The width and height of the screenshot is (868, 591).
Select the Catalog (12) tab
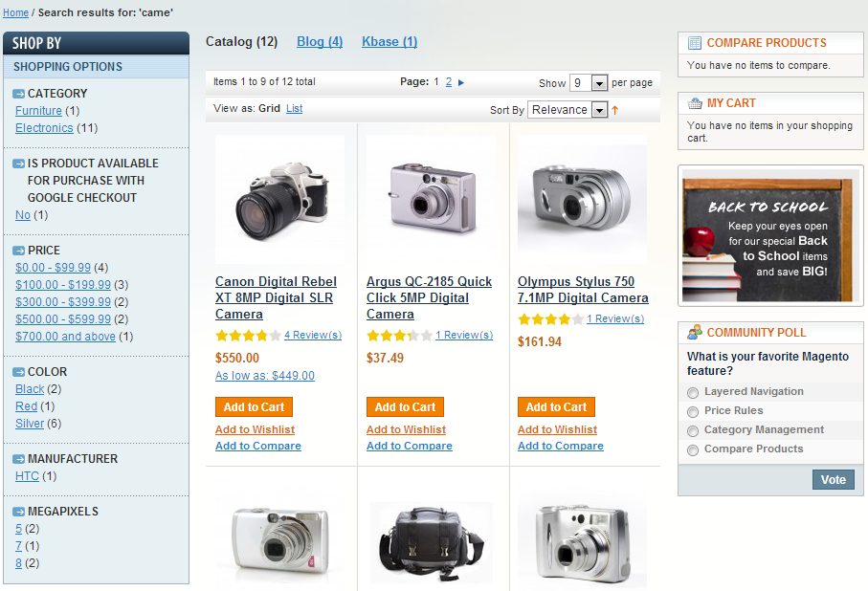click(x=241, y=41)
